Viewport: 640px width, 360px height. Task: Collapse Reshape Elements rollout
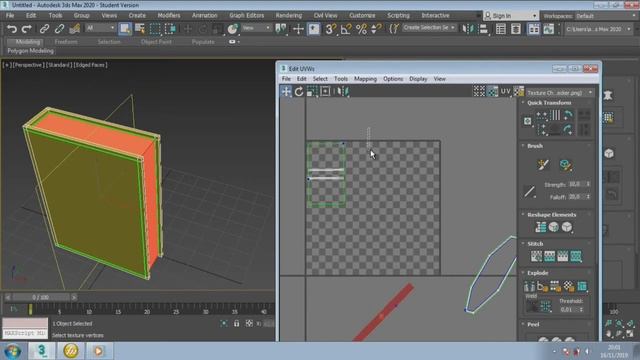click(551, 215)
